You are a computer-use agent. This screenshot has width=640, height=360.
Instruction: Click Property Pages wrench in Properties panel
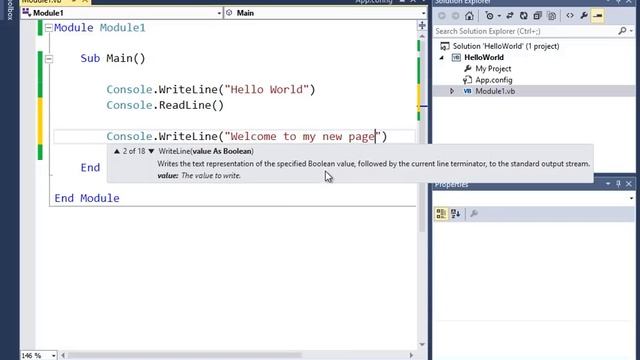click(x=474, y=213)
